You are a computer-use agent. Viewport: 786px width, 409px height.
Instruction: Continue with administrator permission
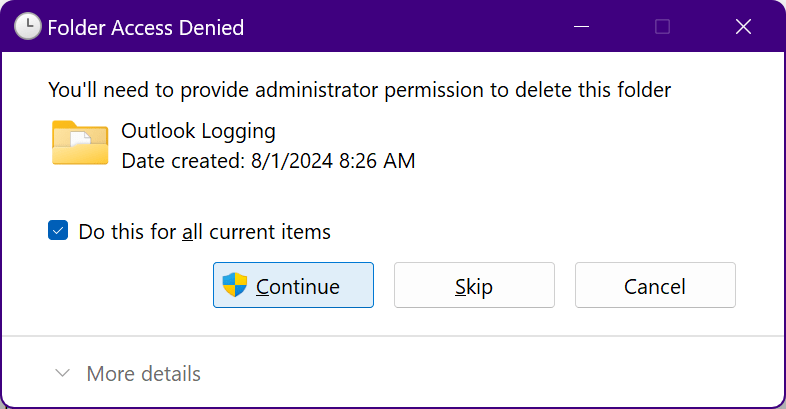tap(293, 285)
